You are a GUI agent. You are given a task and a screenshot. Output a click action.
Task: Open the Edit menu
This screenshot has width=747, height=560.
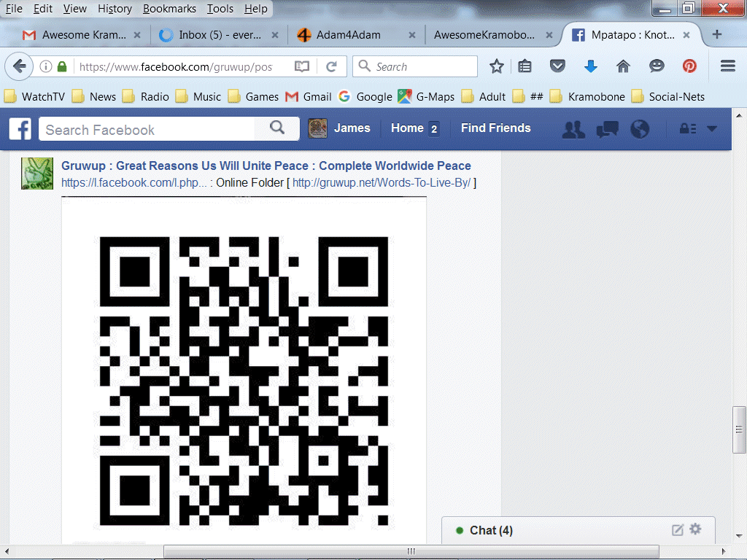pos(43,9)
